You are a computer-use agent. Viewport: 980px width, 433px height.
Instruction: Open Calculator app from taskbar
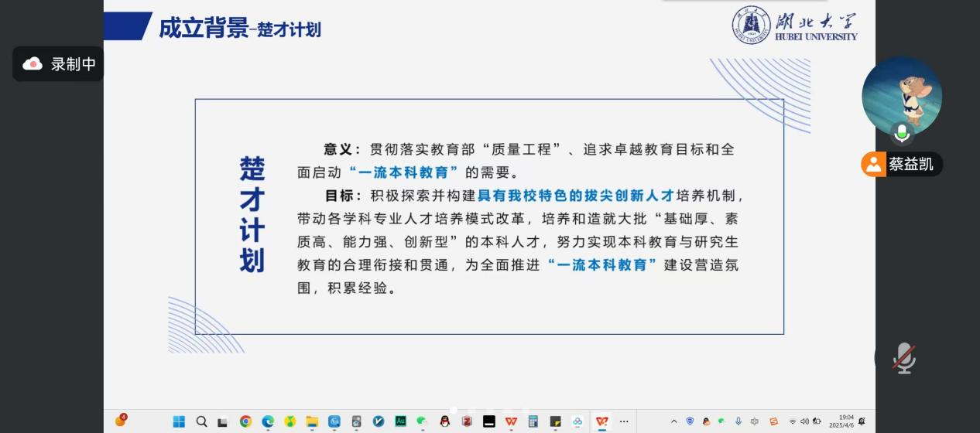(x=533, y=421)
